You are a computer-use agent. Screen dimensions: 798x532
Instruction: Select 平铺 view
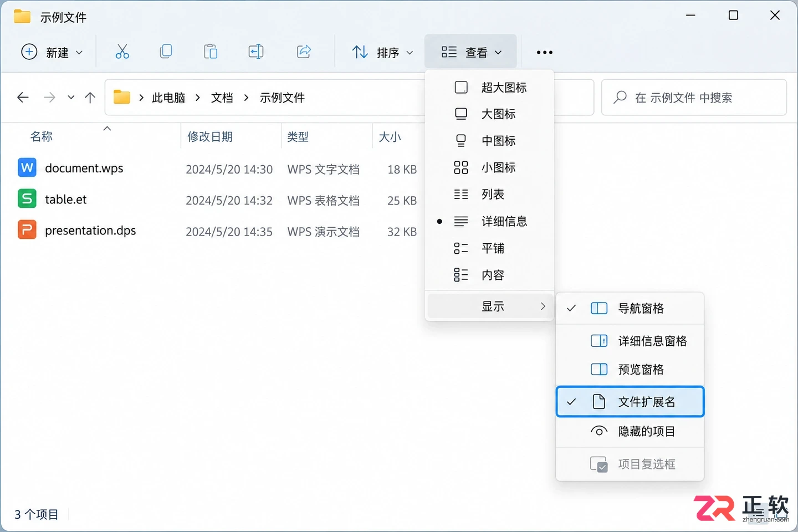coord(490,248)
